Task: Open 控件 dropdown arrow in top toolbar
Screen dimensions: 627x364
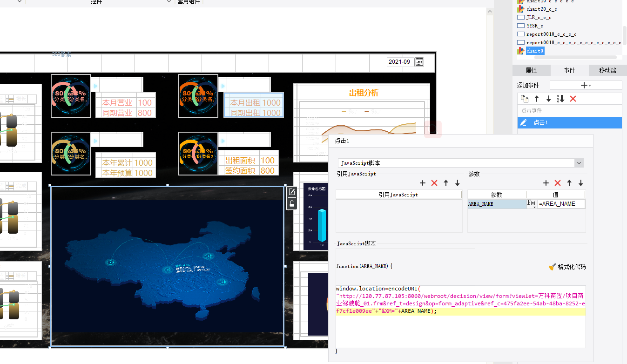Action: coord(169,2)
